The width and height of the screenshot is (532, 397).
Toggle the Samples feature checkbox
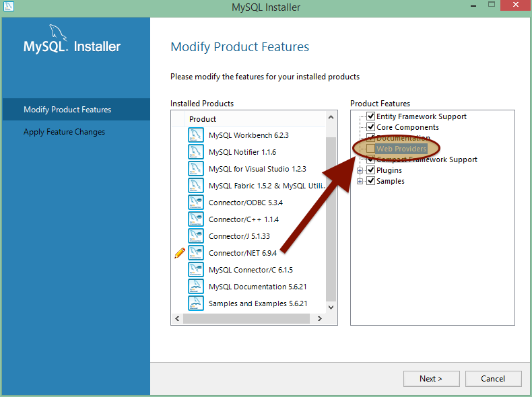(370, 181)
